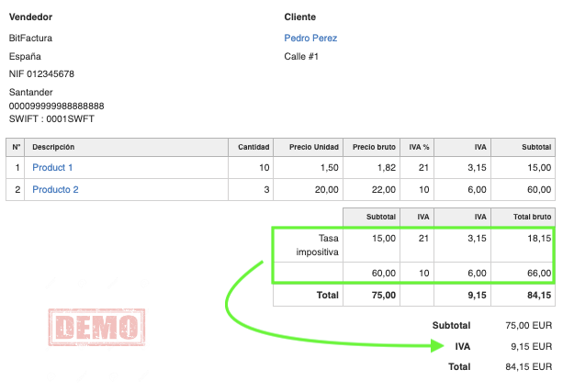
Task: Click the 66,00 total bruto cell
Action: [537, 273]
